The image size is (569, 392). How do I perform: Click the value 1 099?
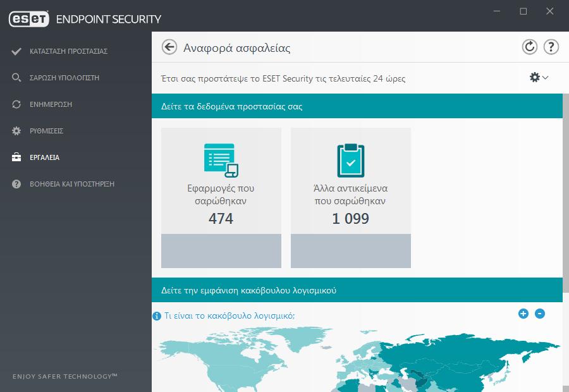(350, 219)
